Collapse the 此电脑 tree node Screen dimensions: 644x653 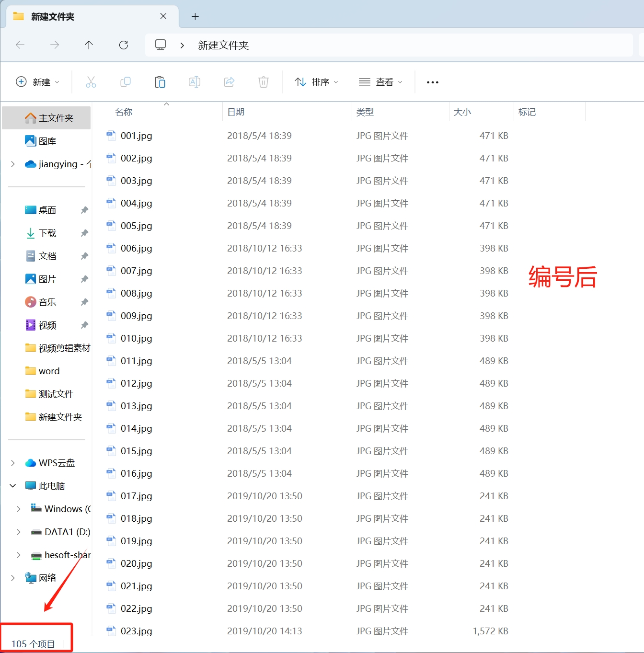tap(12, 485)
